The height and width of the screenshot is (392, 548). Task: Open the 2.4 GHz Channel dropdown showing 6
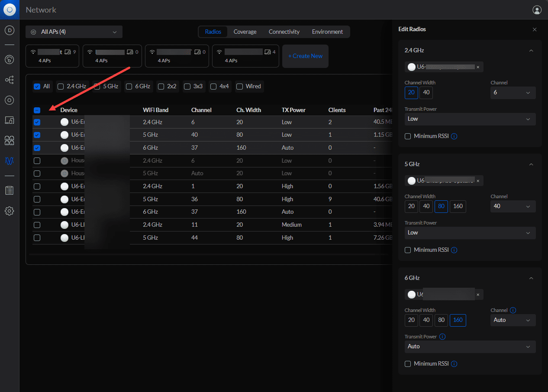[513, 93]
